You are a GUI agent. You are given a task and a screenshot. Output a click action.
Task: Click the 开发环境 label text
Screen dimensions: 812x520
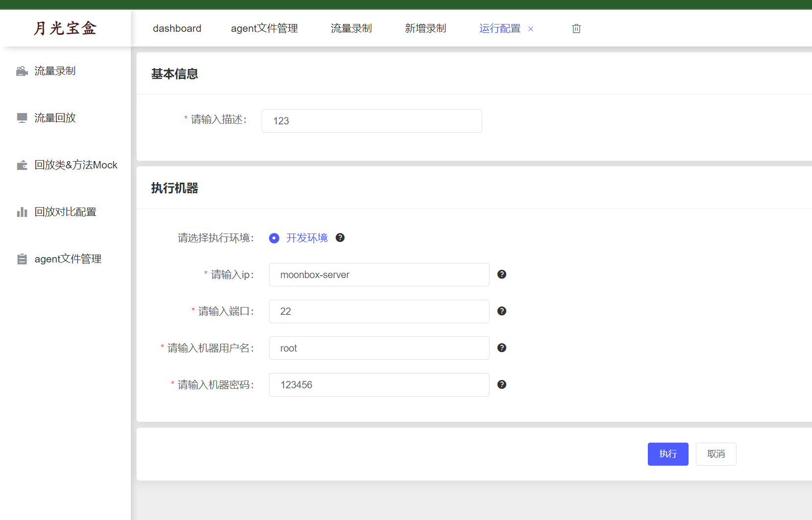point(307,238)
